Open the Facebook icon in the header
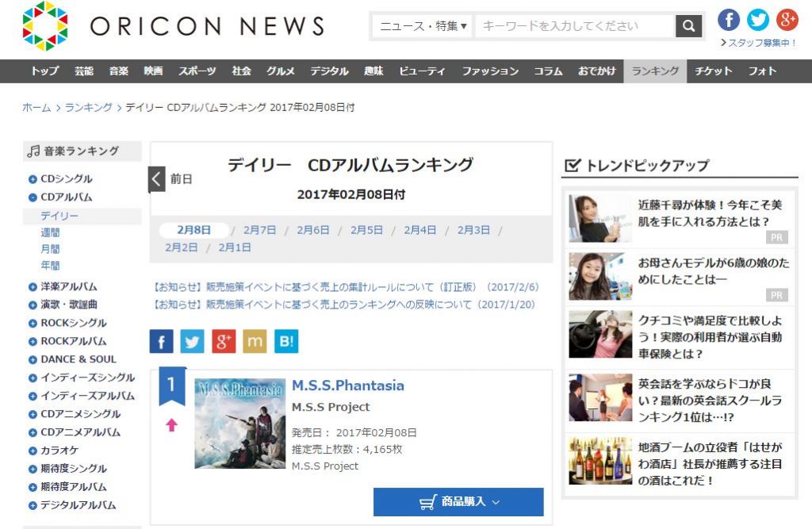The height and width of the screenshot is (529, 812). click(729, 20)
